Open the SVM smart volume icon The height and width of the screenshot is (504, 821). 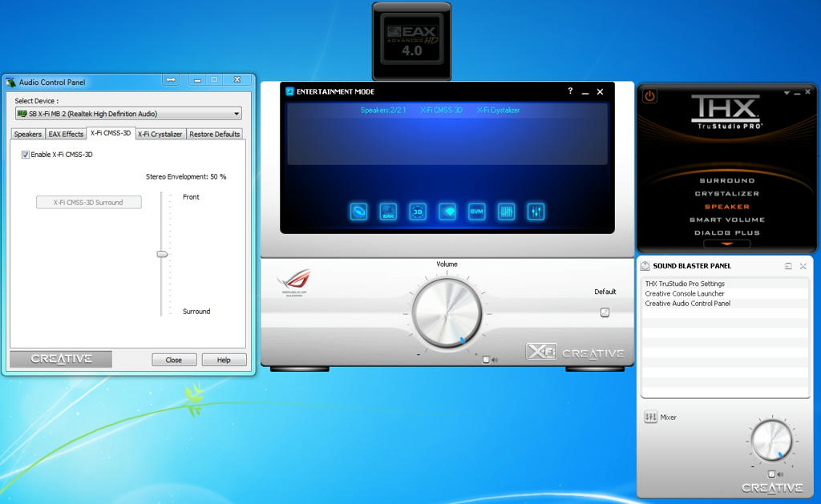pyautogui.click(x=476, y=212)
